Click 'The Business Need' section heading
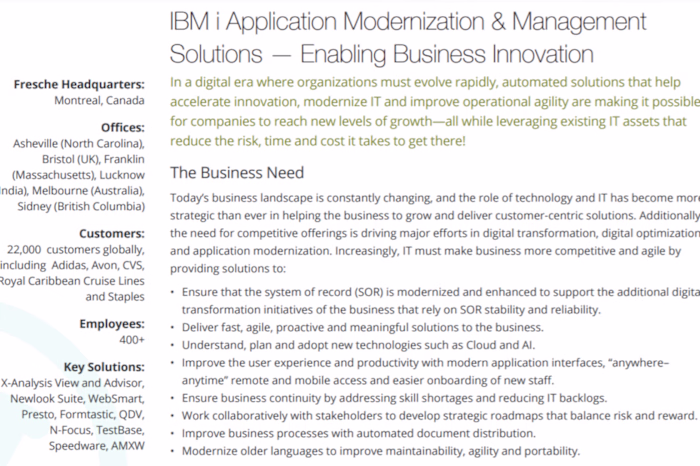Image resolution: width=700 pixels, height=466 pixels. tap(237, 173)
